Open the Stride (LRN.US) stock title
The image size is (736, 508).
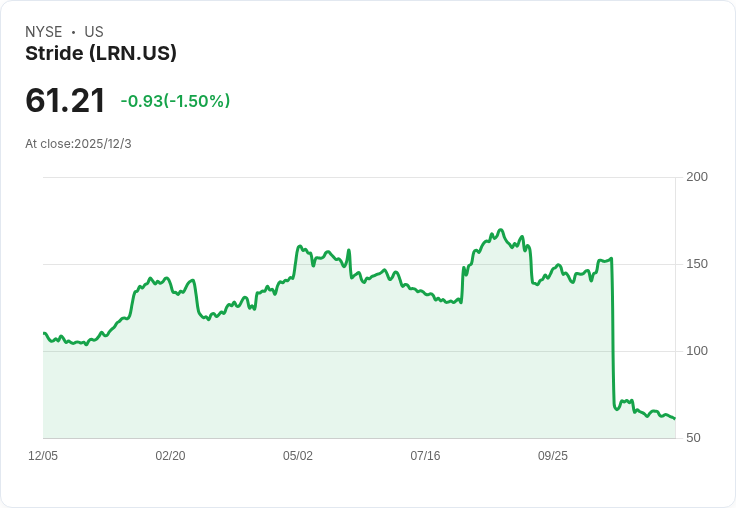click(101, 53)
